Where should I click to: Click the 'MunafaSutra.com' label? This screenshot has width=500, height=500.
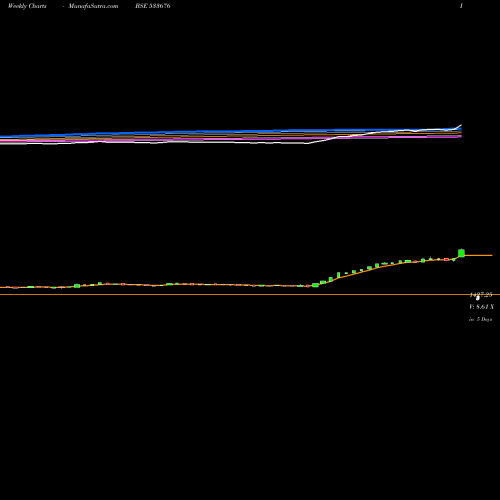pos(93,6)
